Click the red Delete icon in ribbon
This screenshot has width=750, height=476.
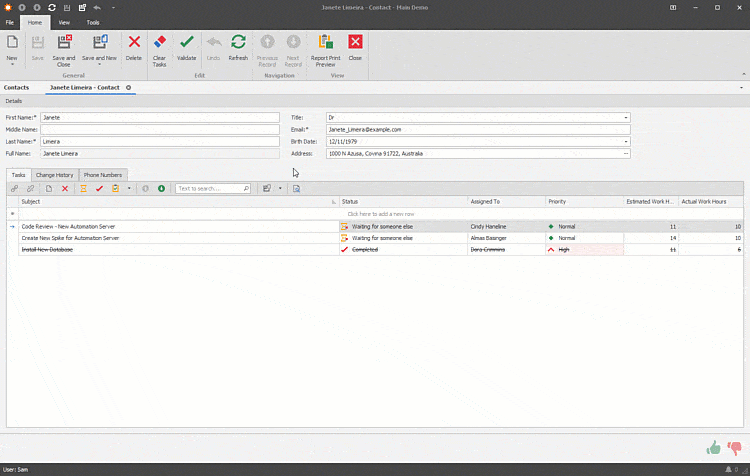click(134, 42)
